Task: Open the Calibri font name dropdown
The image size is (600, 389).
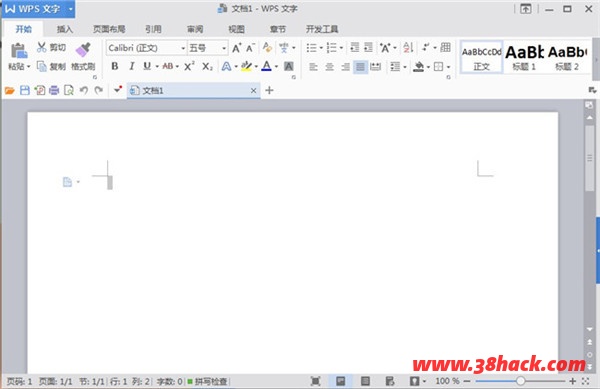Action: 183,48
